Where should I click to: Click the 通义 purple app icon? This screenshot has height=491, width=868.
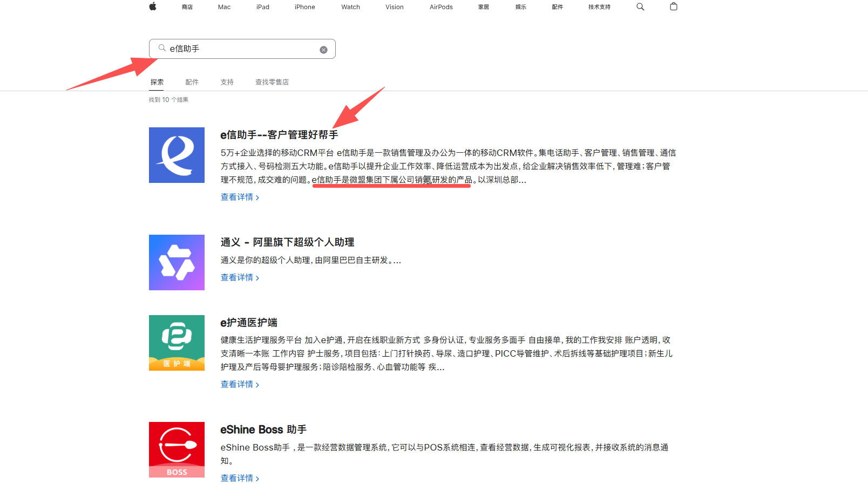pyautogui.click(x=177, y=262)
